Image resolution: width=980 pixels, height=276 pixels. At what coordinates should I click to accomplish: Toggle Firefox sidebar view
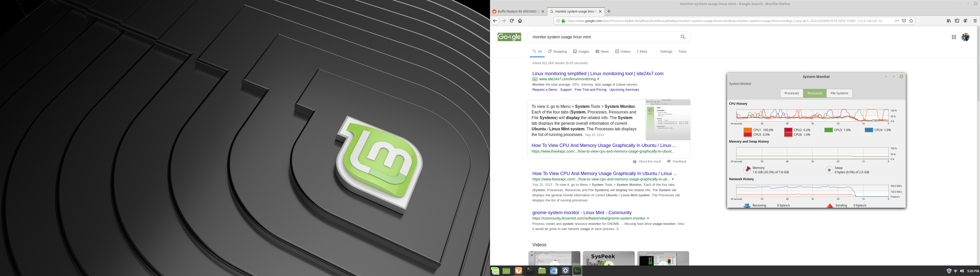957,21
